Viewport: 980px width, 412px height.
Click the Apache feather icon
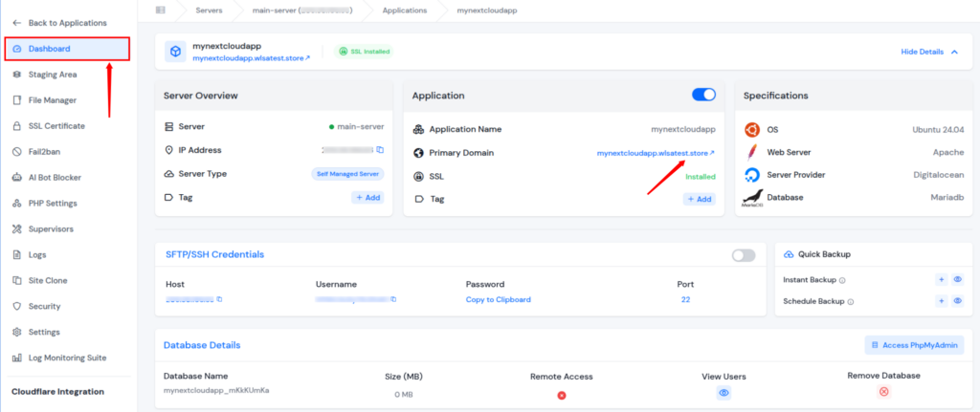coord(752,152)
